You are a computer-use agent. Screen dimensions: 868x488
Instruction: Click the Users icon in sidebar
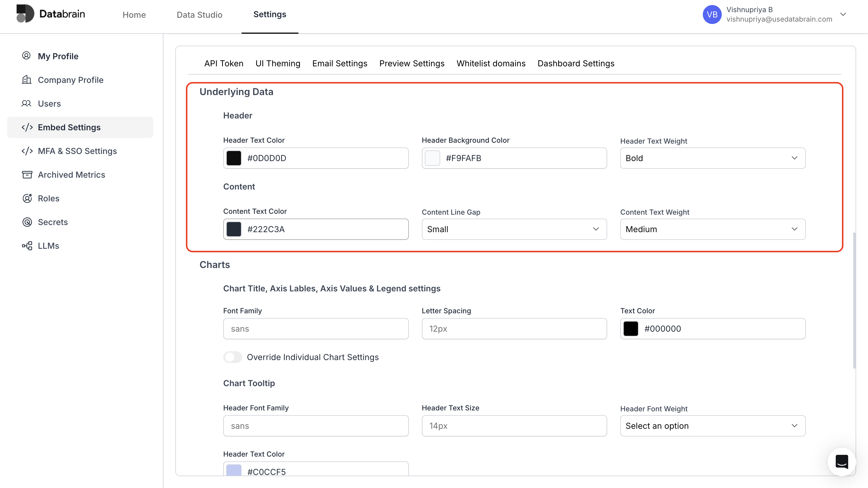26,103
